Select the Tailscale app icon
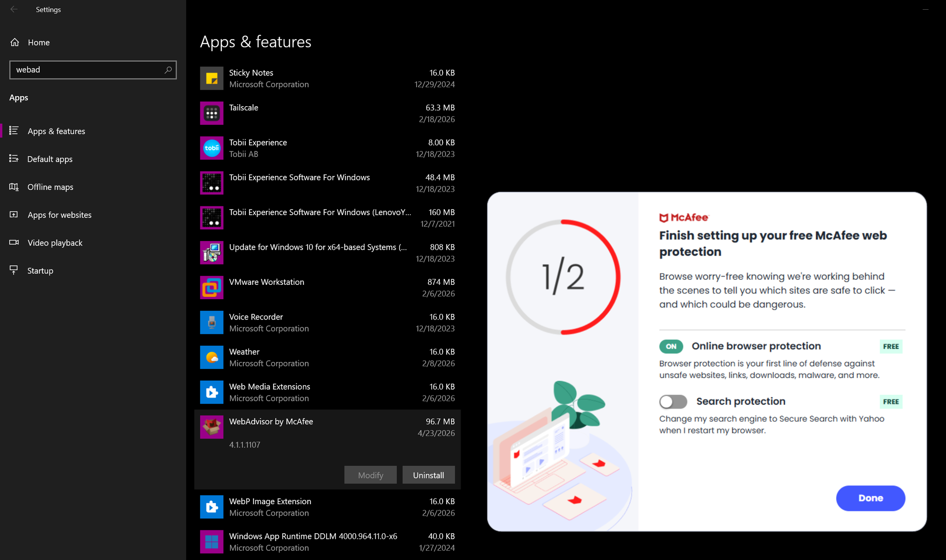The image size is (946, 560). (212, 113)
